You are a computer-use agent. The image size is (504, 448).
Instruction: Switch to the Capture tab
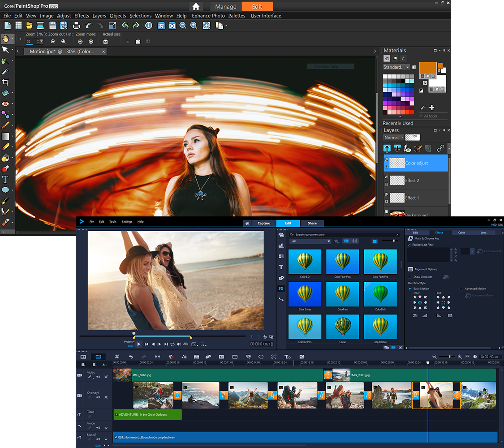click(264, 223)
